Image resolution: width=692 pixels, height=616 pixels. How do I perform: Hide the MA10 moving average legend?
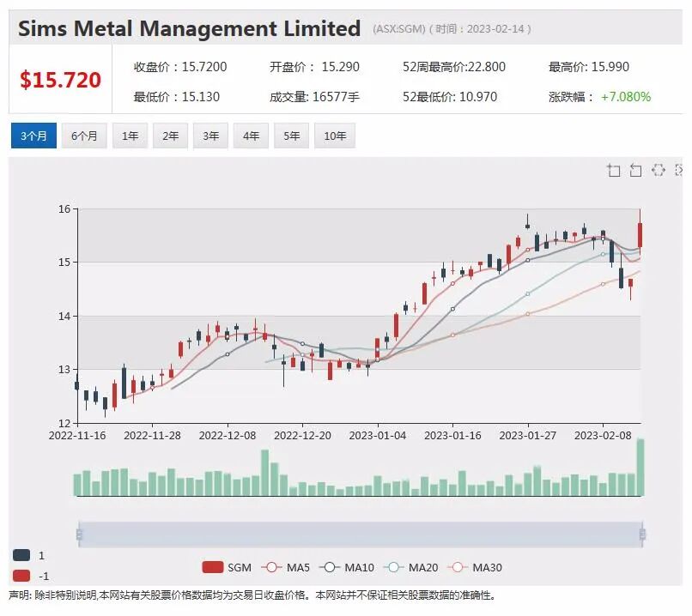click(x=347, y=567)
